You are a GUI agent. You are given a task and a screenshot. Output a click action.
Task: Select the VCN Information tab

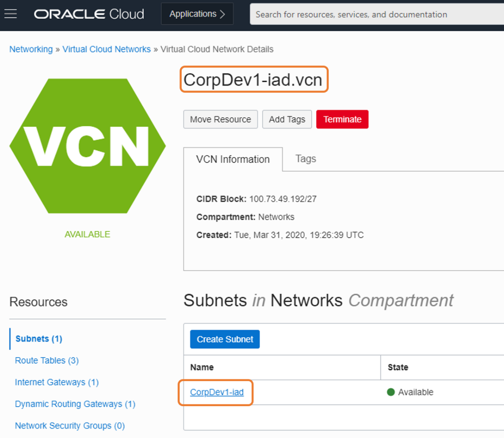(233, 159)
